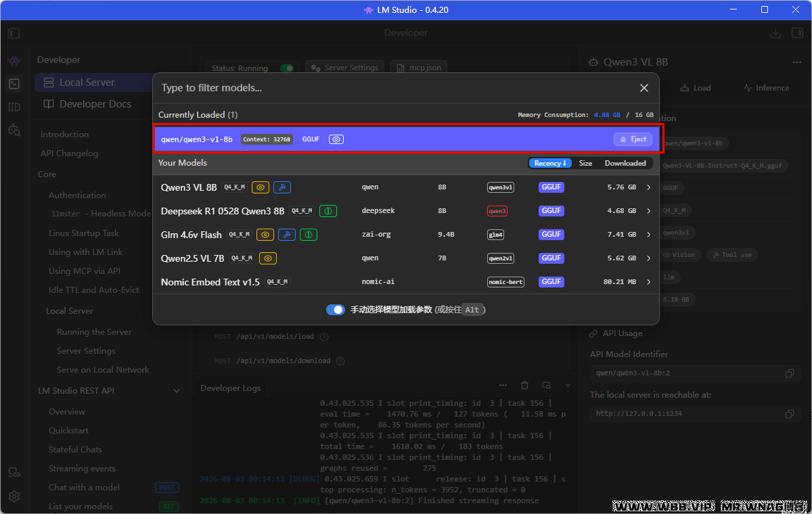Viewport: 812px width, 514px height.
Task: Click the vision eye badge for Qwen3 VL 8B
Action: [x=261, y=187]
